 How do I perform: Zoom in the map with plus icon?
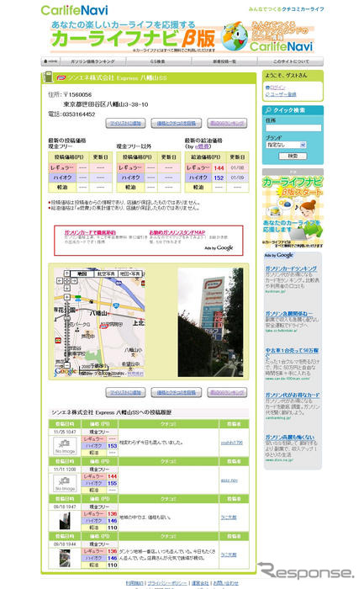point(66,297)
